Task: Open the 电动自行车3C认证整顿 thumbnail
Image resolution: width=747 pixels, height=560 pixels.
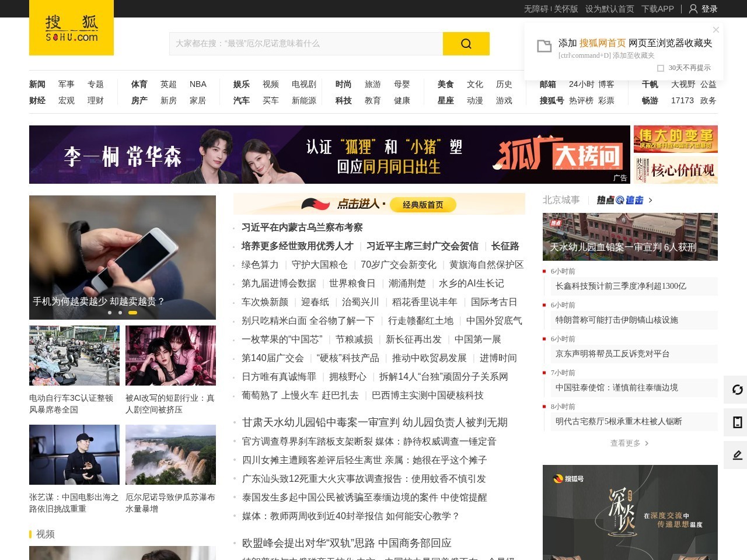Action: 74,355
